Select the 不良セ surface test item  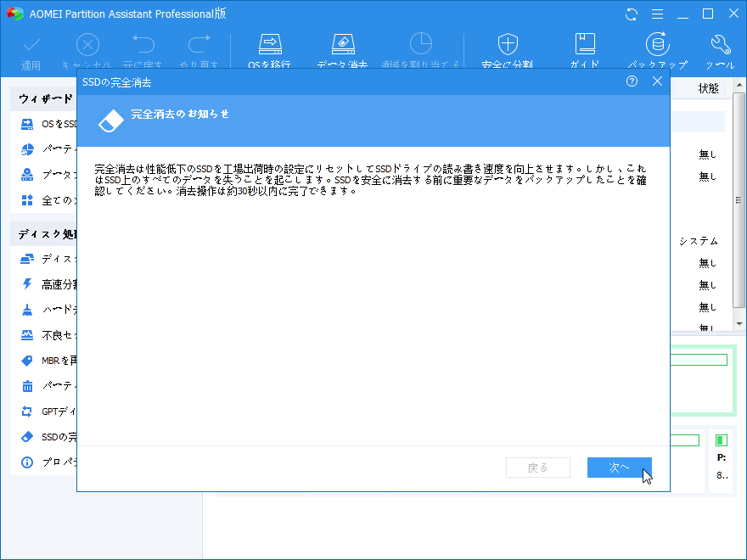click(x=48, y=336)
